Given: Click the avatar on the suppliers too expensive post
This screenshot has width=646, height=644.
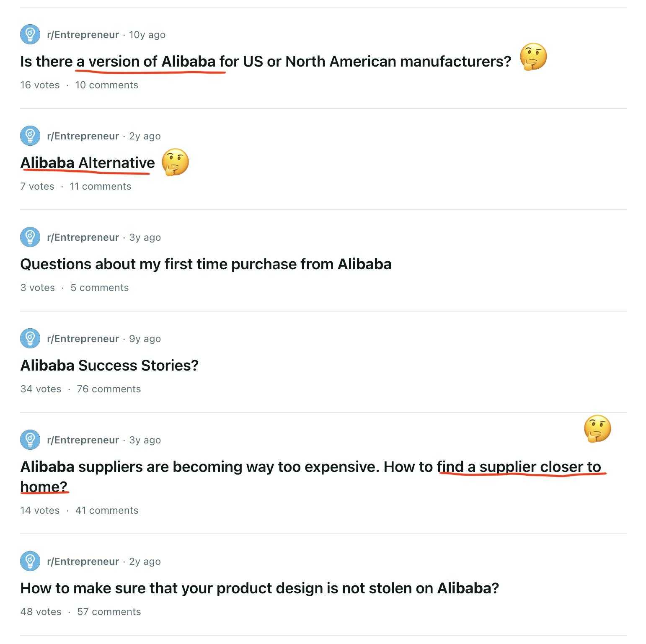Looking at the screenshot, I should (30, 440).
